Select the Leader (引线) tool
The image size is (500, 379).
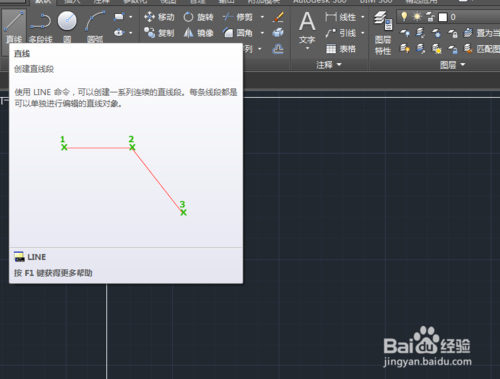[x=341, y=33]
